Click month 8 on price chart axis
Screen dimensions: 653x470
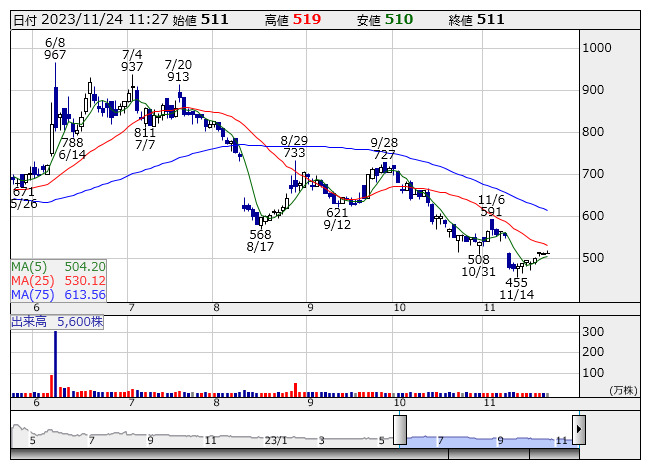(x=216, y=308)
